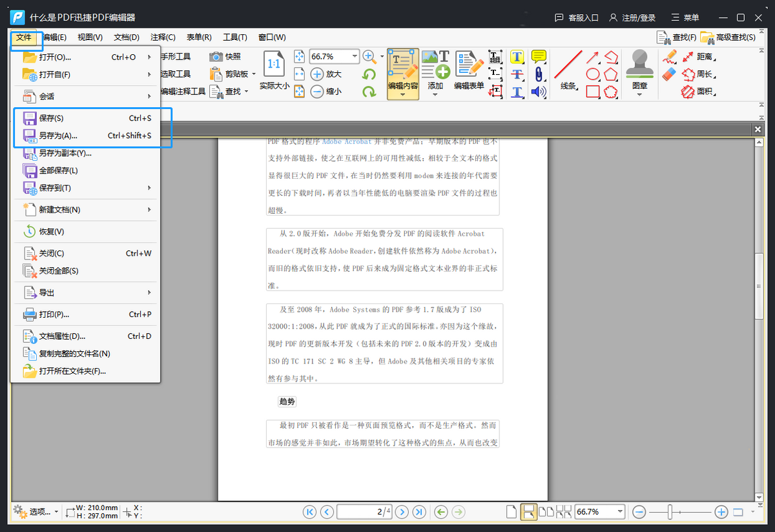Click the Register/Login (注册/登录) button
Screen dimensions: 775x532
[x=632, y=17]
